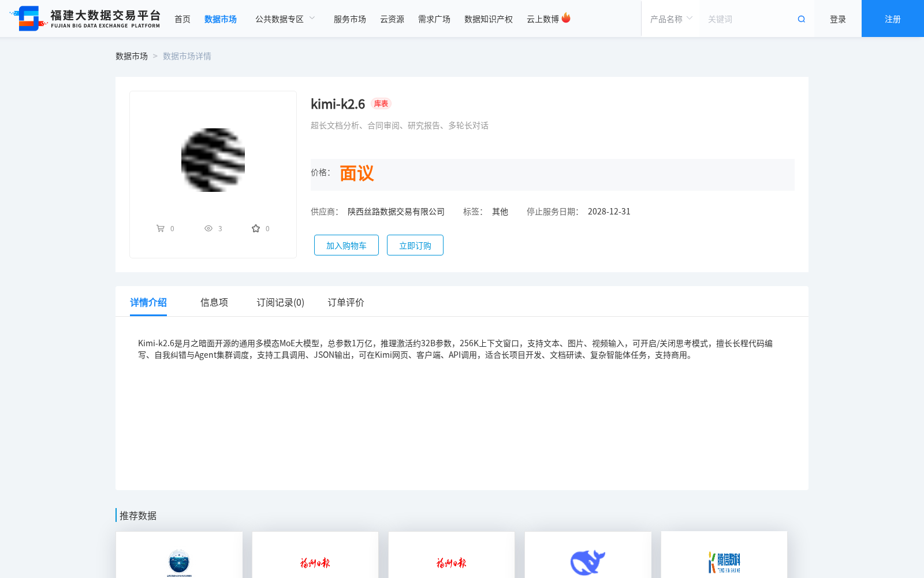Click the 加入购物车 button
The width and height of the screenshot is (924, 578).
(x=346, y=245)
